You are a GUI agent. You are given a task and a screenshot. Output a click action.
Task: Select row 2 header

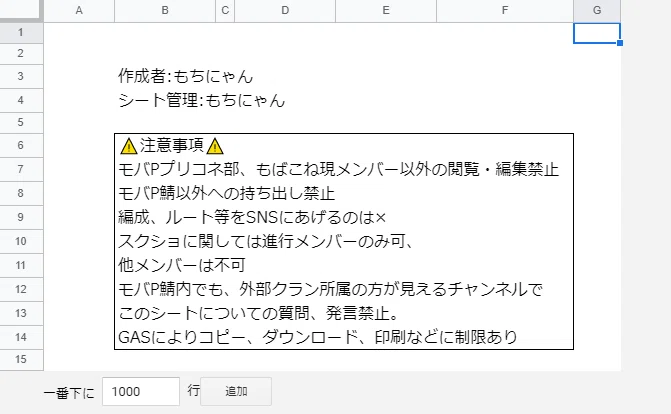point(21,54)
